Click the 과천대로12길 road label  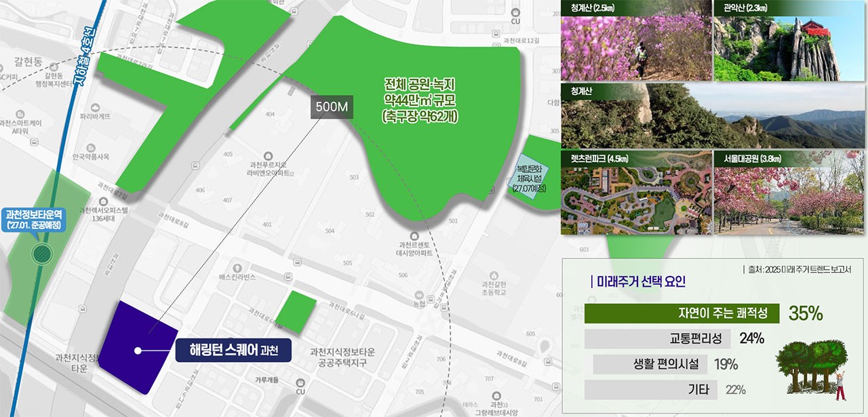click(x=521, y=42)
